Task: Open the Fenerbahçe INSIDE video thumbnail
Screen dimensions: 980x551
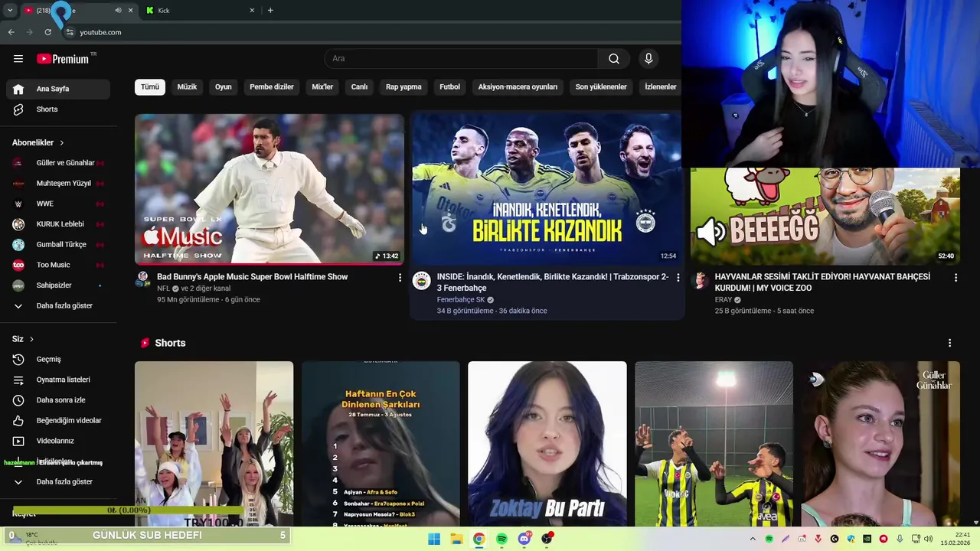Action: [547, 189]
